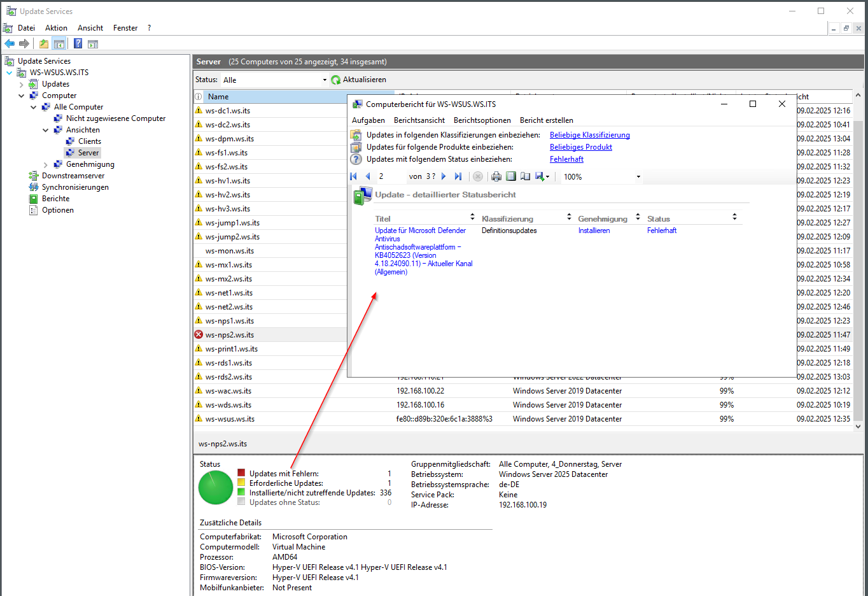Click the Beliebige Klassifizierung link
The image size is (868, 596).
click(590, 135)
